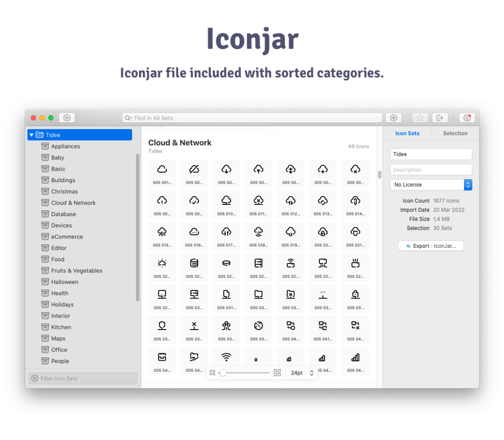Select icon labeled 005 013
This screenshot has height=440, width=504.
click(323, 204)
